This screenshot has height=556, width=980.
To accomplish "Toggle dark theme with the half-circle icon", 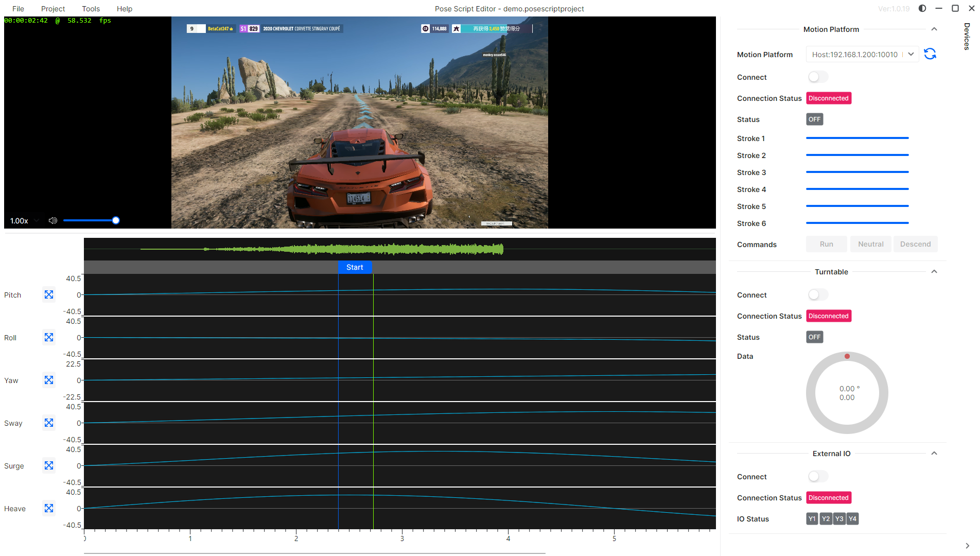I will pos(922,8).
